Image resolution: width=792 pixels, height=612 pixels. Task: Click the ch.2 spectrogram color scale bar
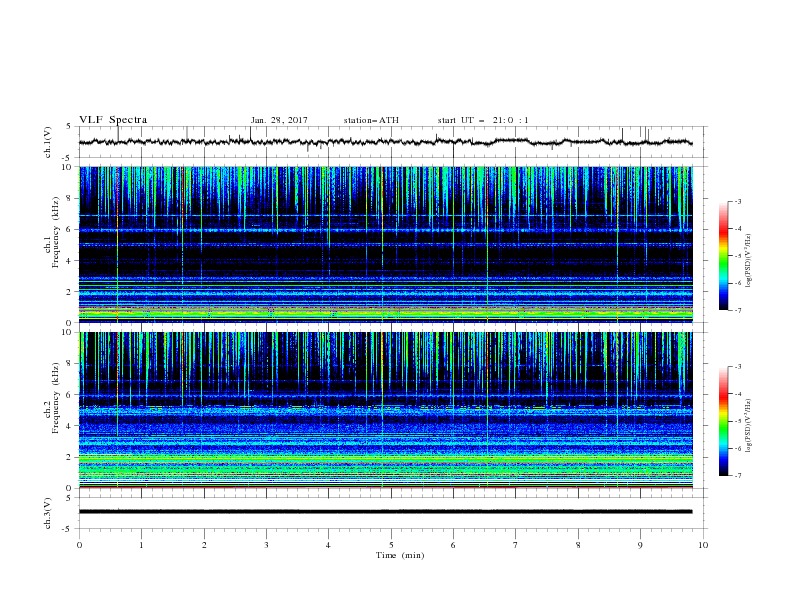(723, 421)
